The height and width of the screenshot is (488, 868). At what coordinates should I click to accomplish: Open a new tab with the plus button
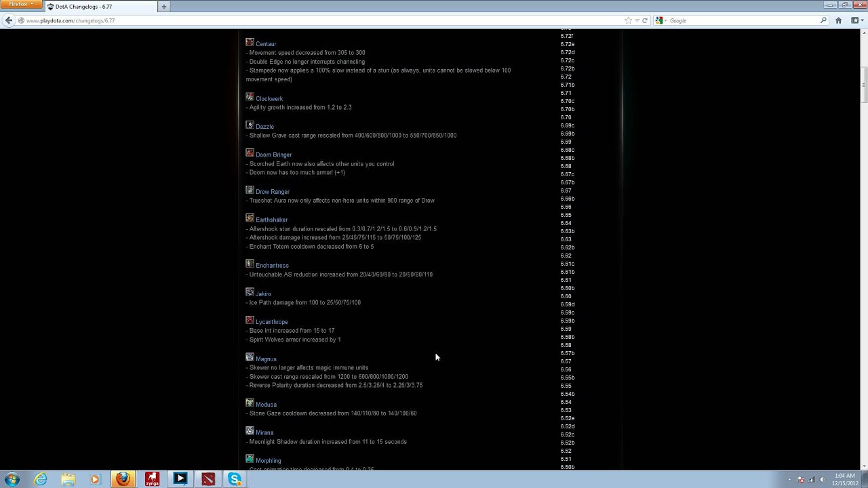click(163, 7)
